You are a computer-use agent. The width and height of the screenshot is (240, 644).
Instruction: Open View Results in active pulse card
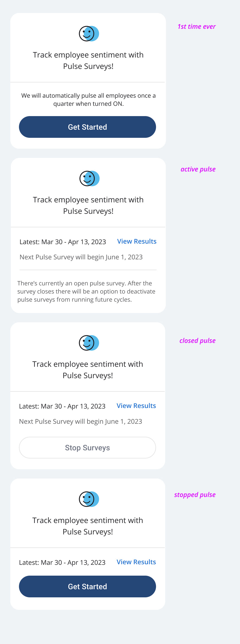coord(137,241)
